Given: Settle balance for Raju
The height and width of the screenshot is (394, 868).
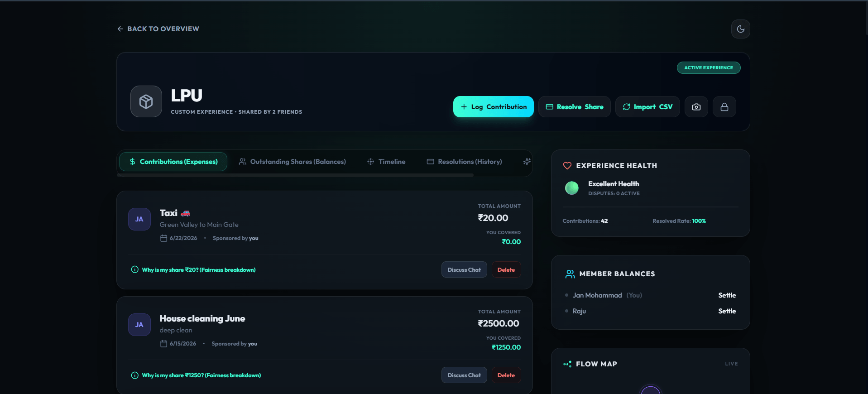Looking at the screenshot, I should tap(727, 311).
